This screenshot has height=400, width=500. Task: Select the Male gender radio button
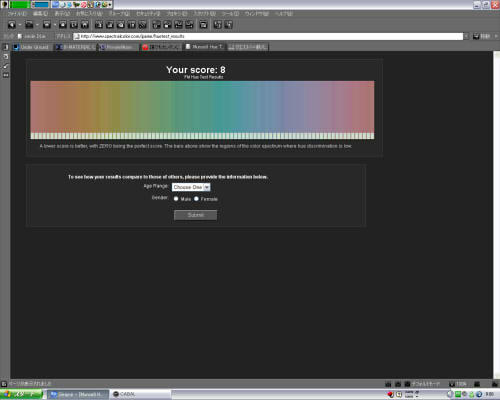coord(176,199)
